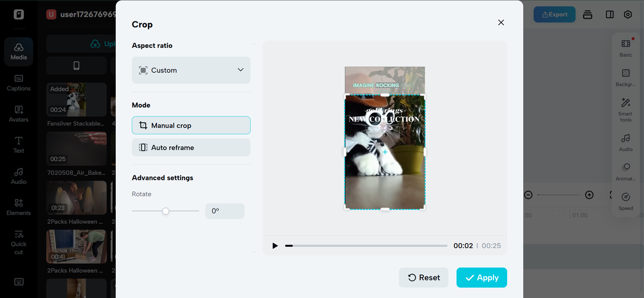The height and width of the screenshot is (298, 644).
Task: Click the Export button
Action: click(x=554, y=15)
